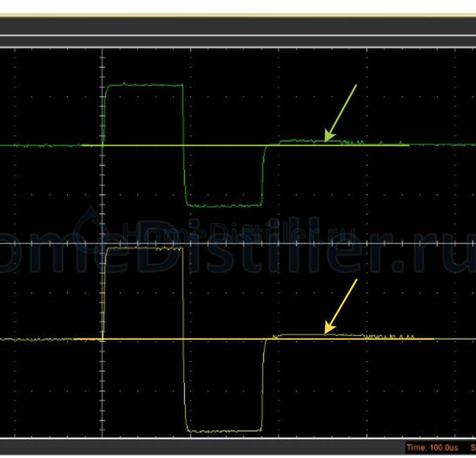Viewport: 476px width, 458px height.
Task: Click the yellow trace falling zero-crossing edge
Action: click(184, 339)
